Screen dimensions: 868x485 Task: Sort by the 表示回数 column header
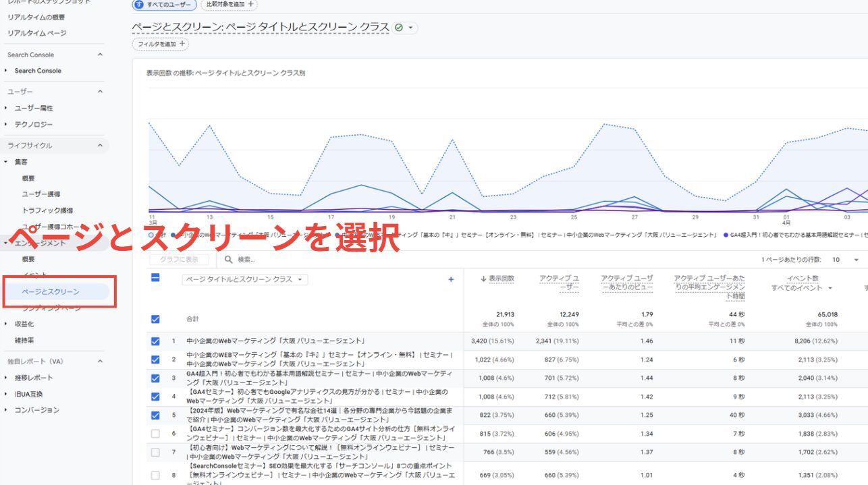501,279
